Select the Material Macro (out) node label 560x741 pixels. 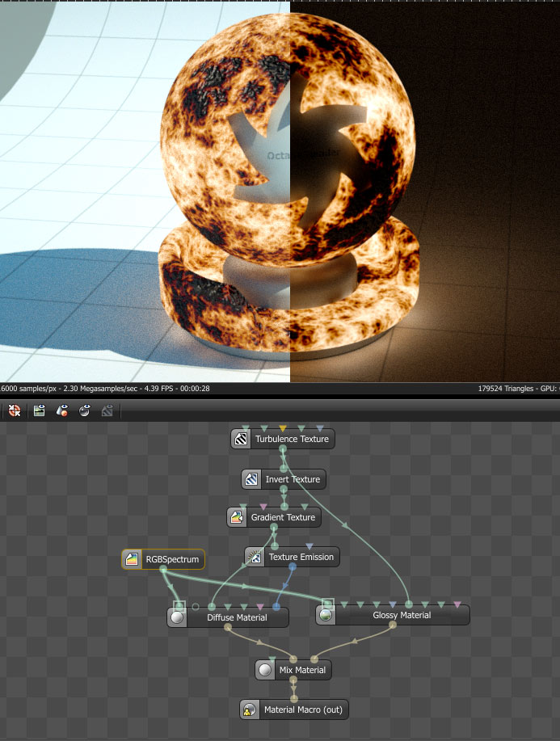coord(303,709)
